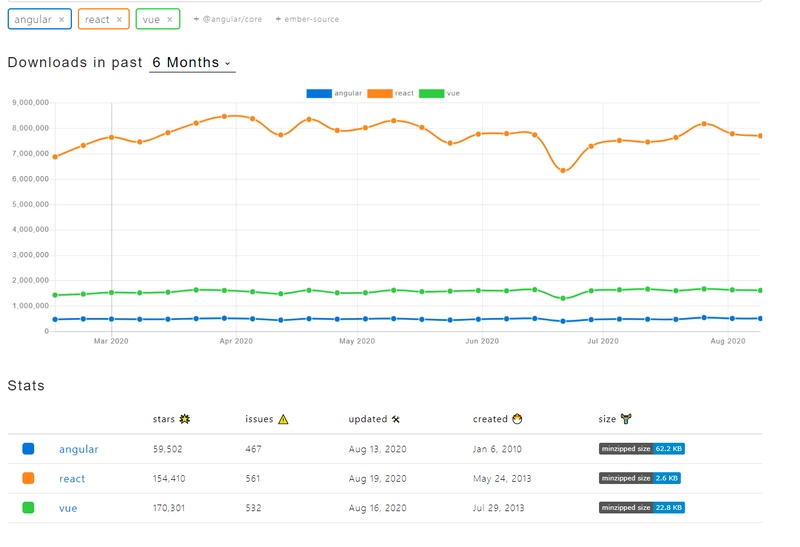Click angular stars value 59,502

point(167,449)
